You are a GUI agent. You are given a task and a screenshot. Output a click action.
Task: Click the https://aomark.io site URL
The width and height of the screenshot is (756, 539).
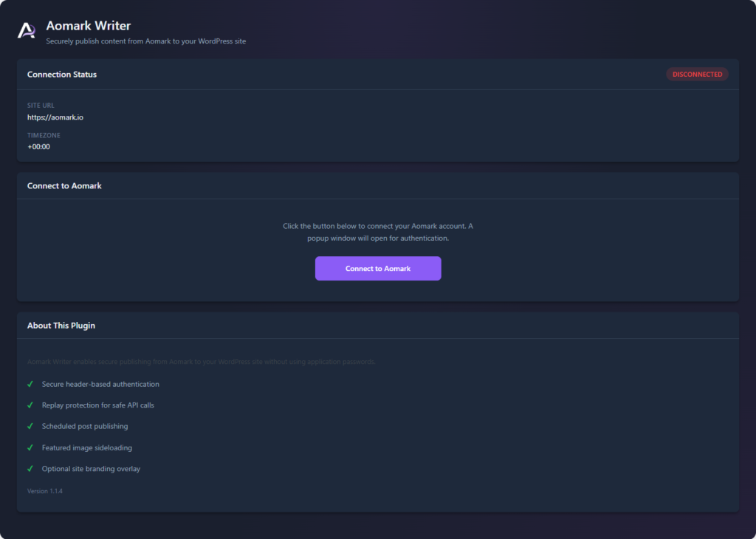point(55,117)
